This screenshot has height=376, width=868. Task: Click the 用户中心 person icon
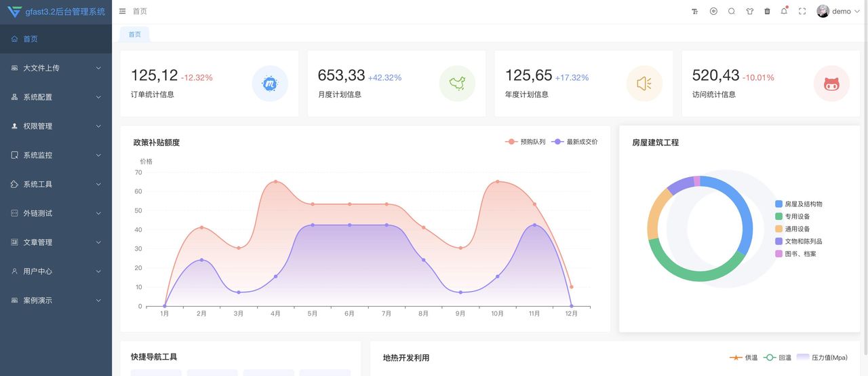point(15,271)
